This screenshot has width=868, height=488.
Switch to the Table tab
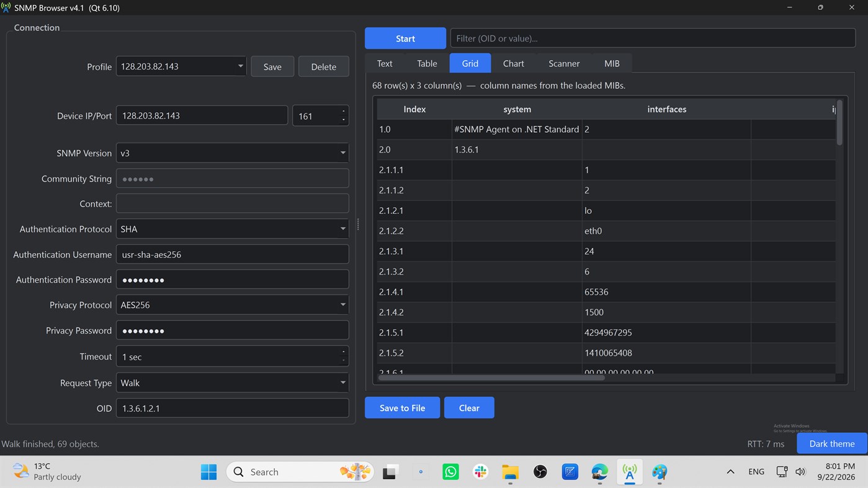coord(427,63)
